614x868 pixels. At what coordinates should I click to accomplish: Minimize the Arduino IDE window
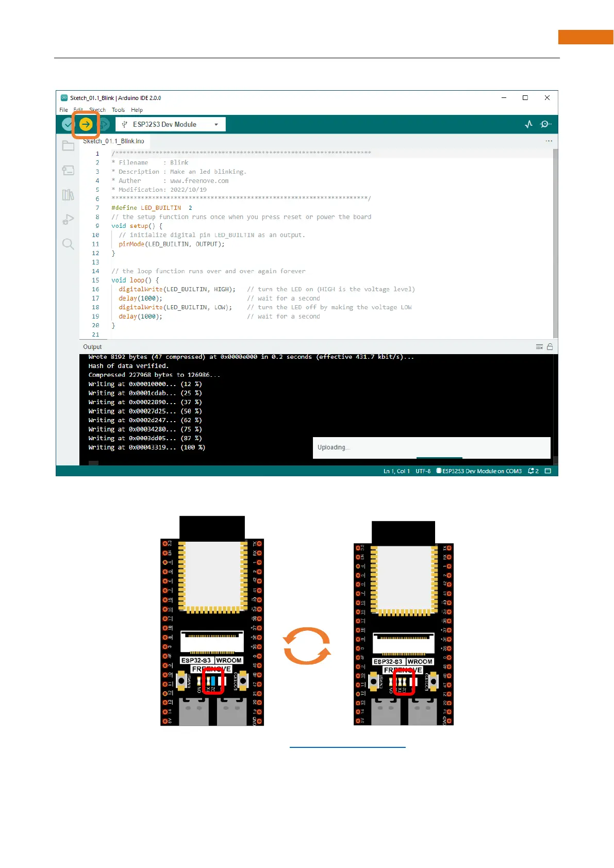pyautogui.click(x=504, y=98)
